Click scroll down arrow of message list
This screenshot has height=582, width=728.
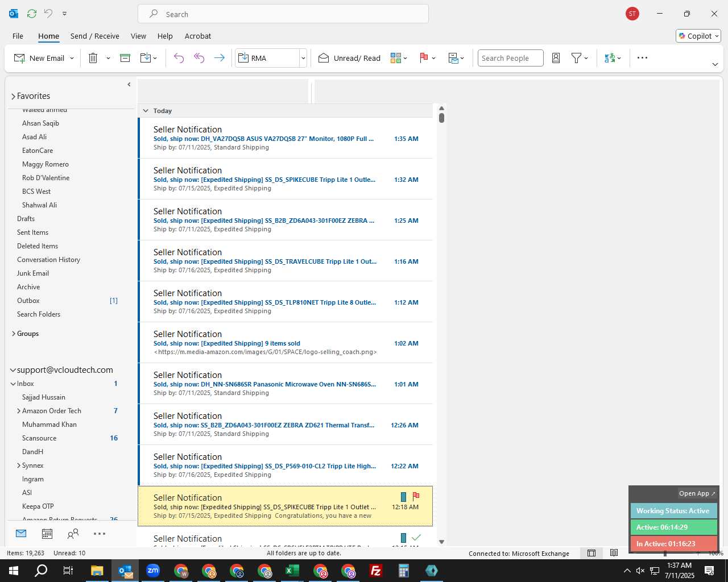[x=441, y=542]
